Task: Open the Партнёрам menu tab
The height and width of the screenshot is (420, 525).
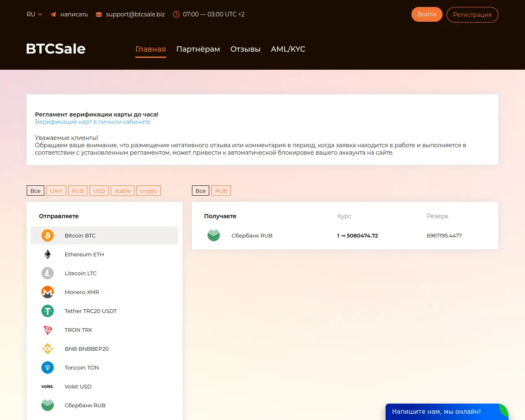Action: (x=198, y=49)
